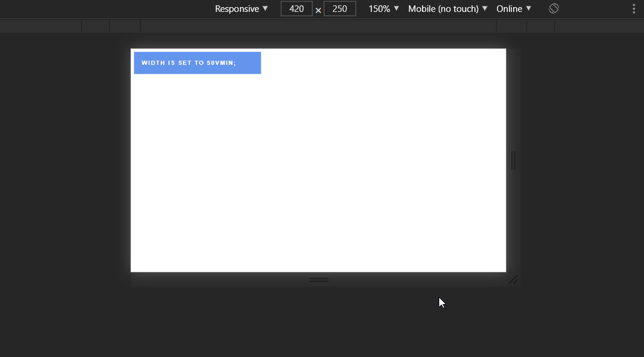644x357 pixels.
Task: Open the Mobile (no touch) device type dropdown
Action: coord(448,9)
